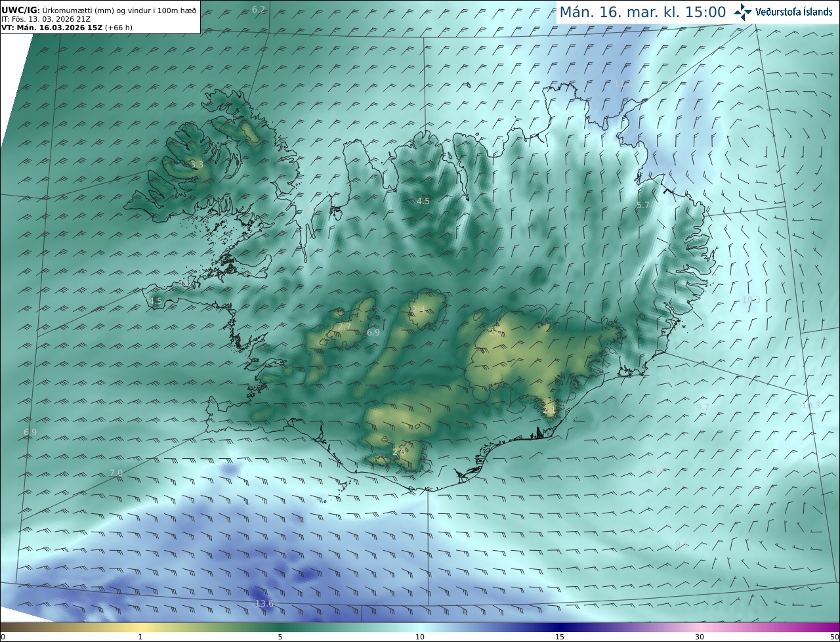Click the 6.2 value by the image border
The width and height of the screenshot is (840, 642).
tap(259, 9)
